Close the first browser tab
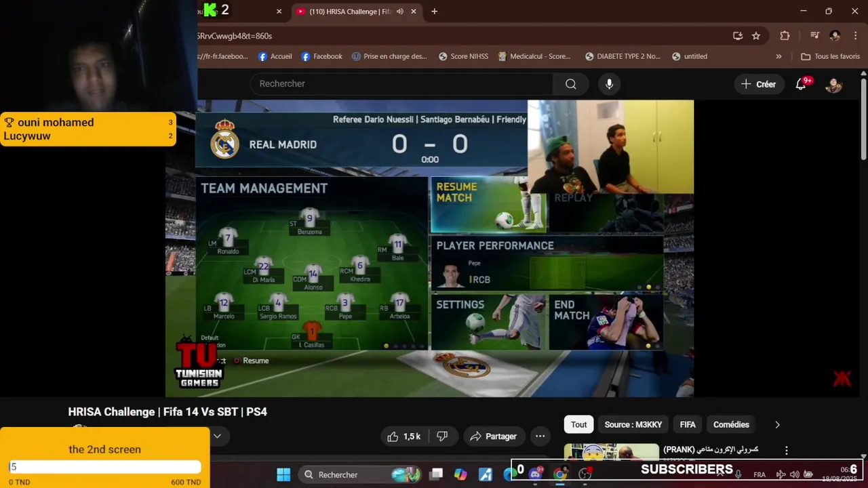 point(279,12)
